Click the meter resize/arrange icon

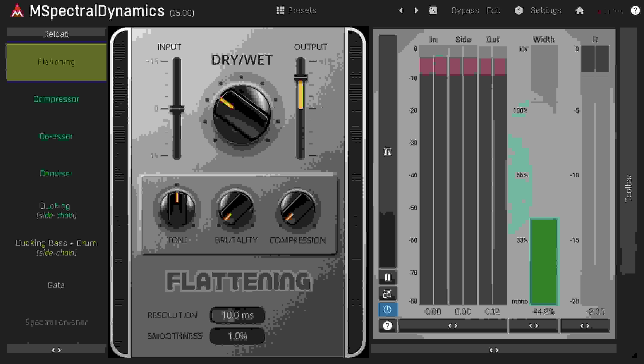click(387, 293)
